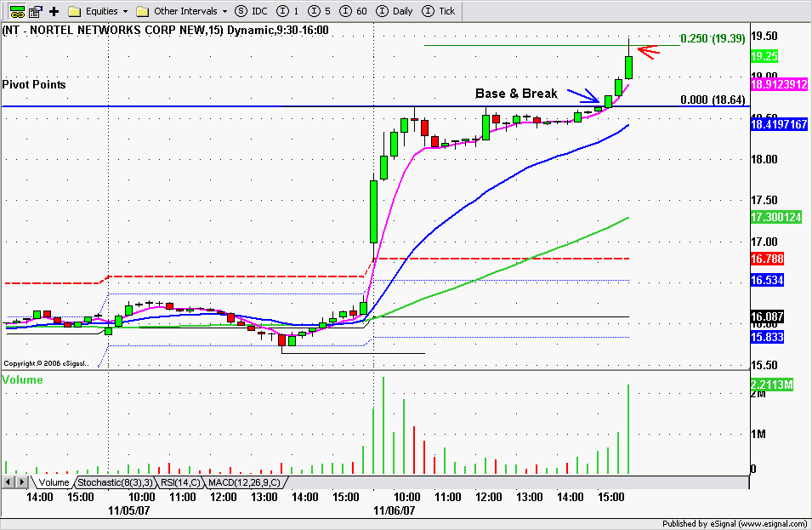Screen dimensions: 812x530
Task: Click the magenta 18.9123912 value marker
Action: pos(779,84)
